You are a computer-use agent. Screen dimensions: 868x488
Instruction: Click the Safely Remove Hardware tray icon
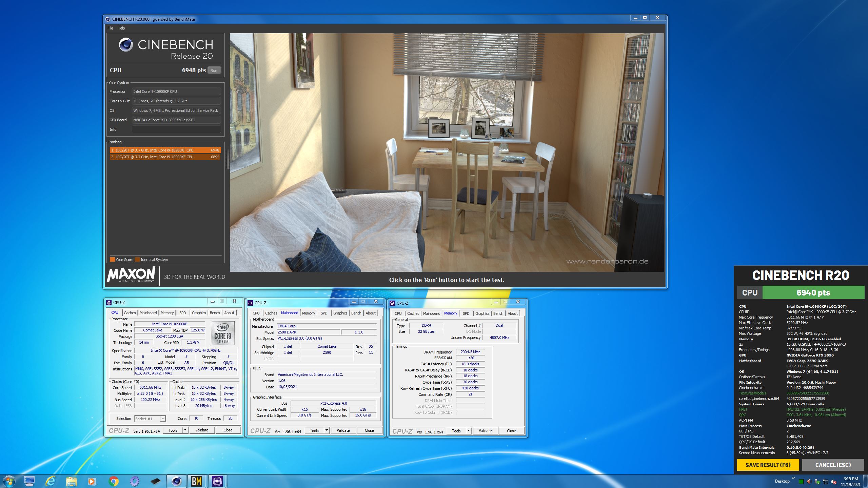(817, 482)
